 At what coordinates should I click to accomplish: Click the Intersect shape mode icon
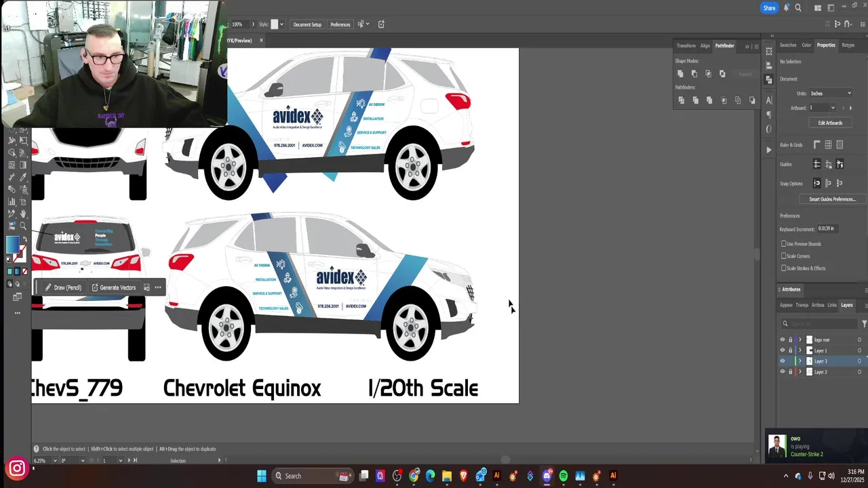tap(708, 74)
